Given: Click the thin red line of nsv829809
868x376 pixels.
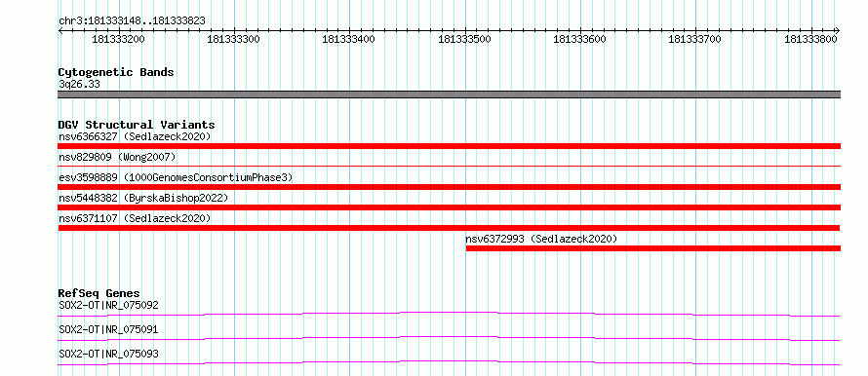Looking at the screenshot, I should (x=449, y=166).
